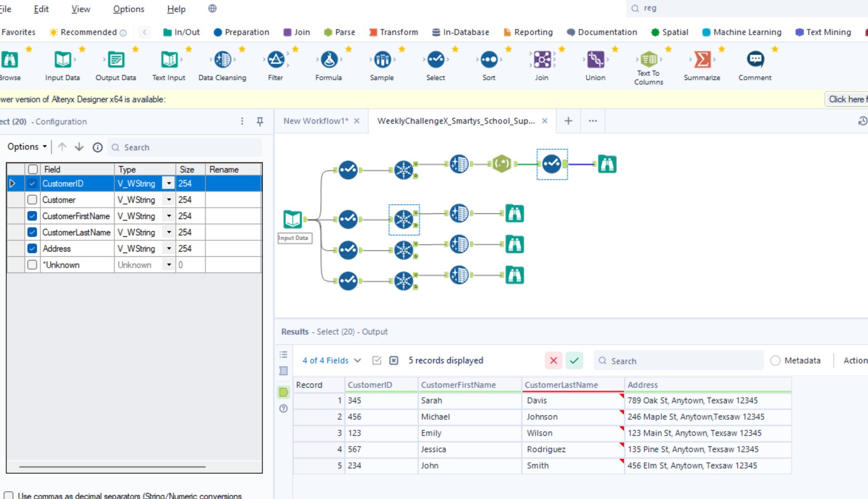Expand the '4 of 4 Fields' dropdown
Viewport: 868px width, 499px height.
[332, 360]
